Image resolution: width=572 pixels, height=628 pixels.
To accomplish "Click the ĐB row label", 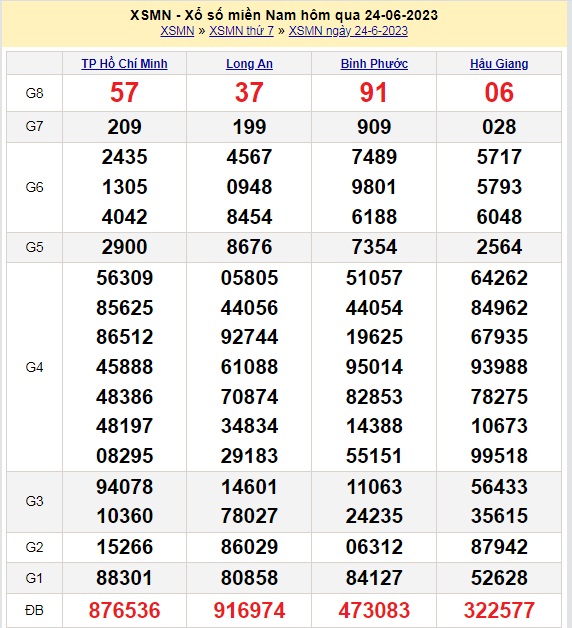I will tap(34, 610).
